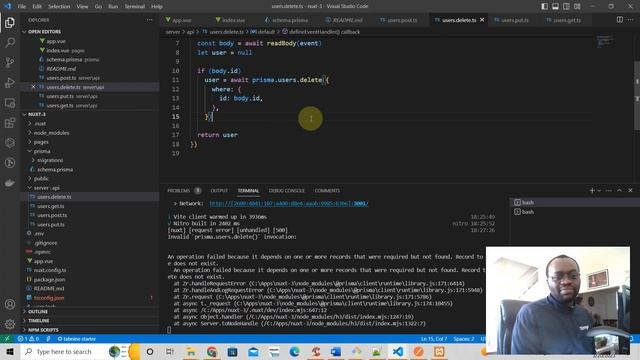Open Explorer panel more actions menu
The width and height of the screenshot is (640, 360).
coord(150,20)
